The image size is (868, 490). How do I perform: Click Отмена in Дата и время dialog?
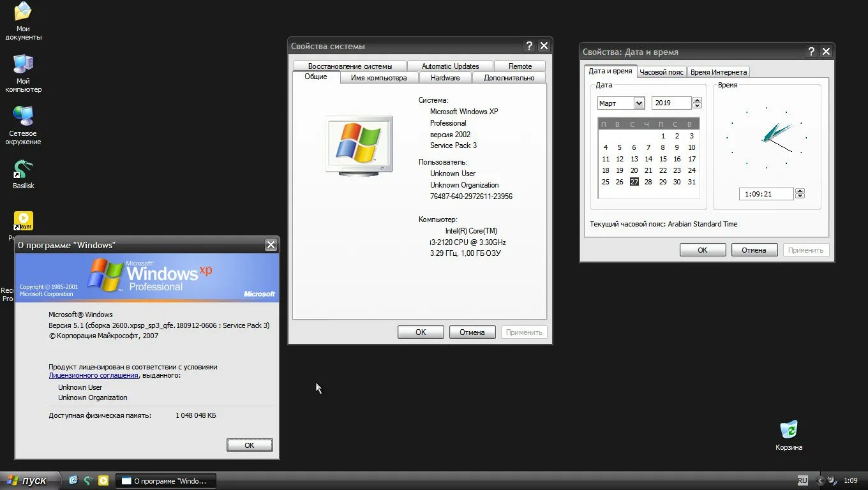[x=754, y=250]
